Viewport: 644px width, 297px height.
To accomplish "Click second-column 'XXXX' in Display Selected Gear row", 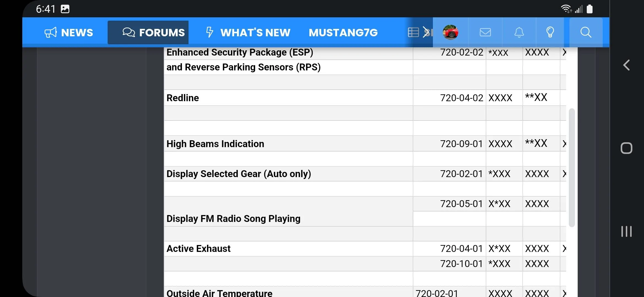I will point(537,174).
